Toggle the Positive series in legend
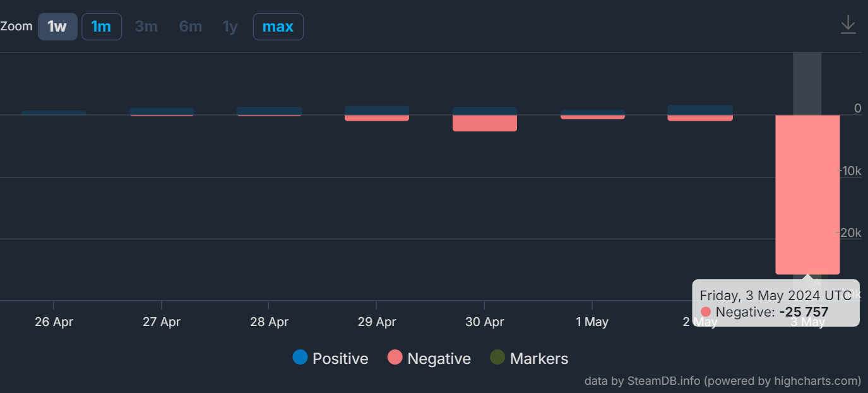The width and height of the screenshot is (868, 393). [x=330, y=358]
